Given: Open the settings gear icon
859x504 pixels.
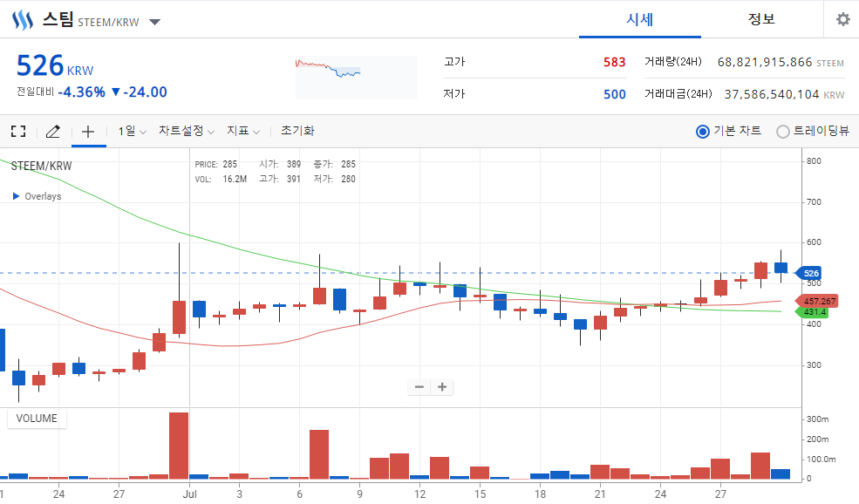Looking at the screenshot, I should 843,20.
